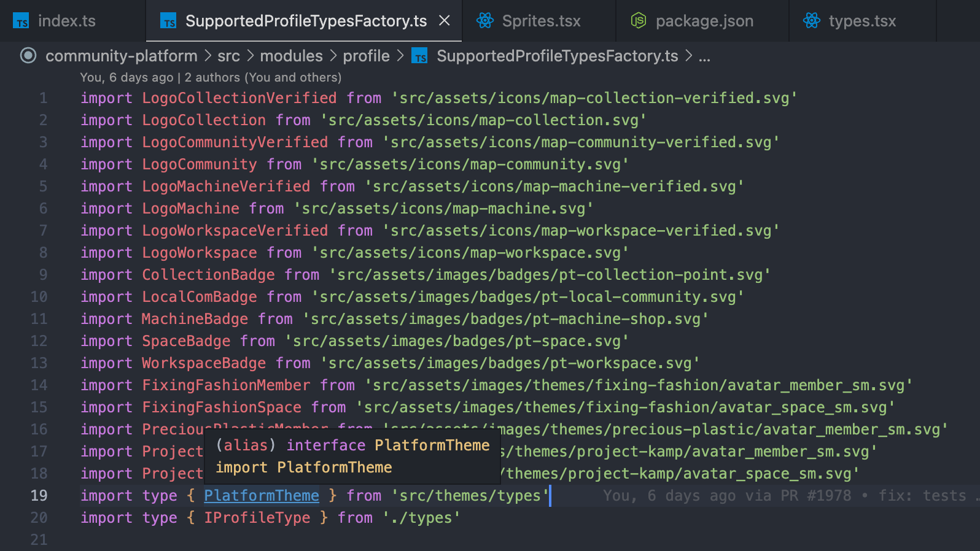Viewport: 980px width, 551px height.
Task: Click the TypeScript icon on index.ts tab
Action: click(x=21, y=21)
